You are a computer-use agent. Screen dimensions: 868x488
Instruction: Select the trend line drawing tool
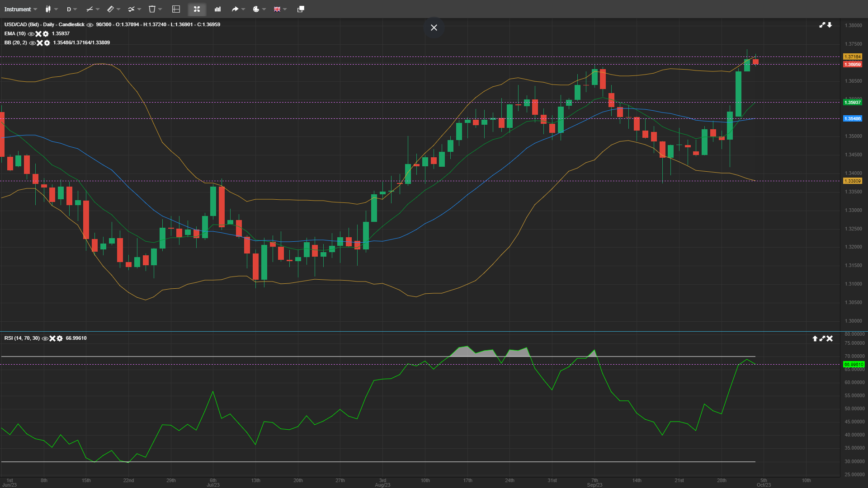point(90,9)
